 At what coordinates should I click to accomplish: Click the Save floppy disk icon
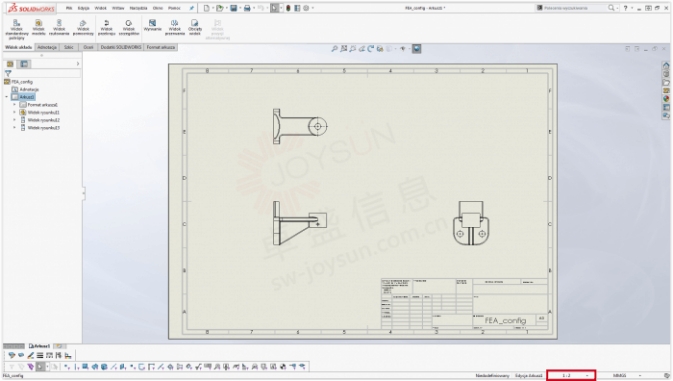(233, 8)
